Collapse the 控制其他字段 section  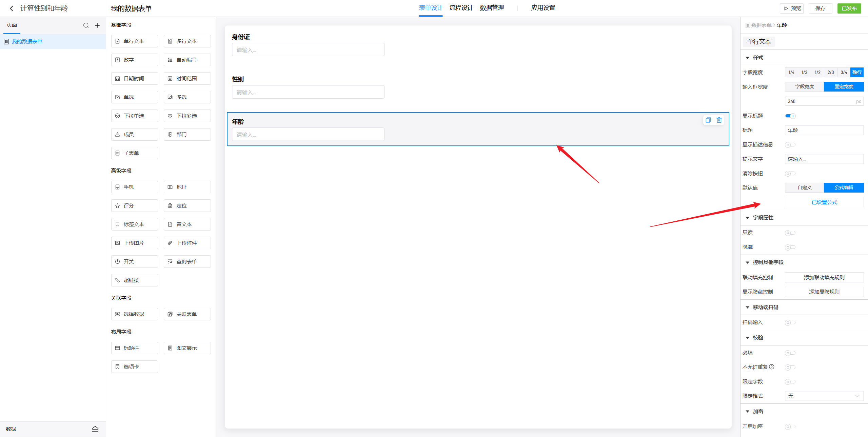tap(747, 262)
